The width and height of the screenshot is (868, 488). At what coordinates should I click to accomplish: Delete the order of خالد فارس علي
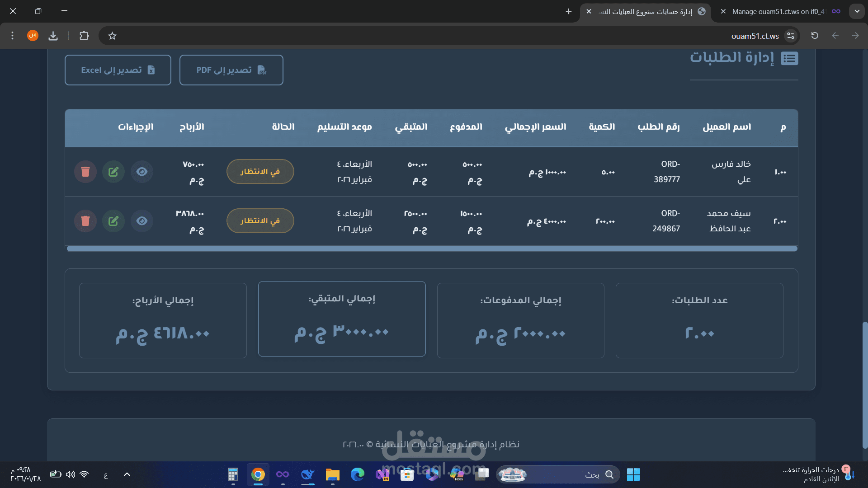coord(85,172)
